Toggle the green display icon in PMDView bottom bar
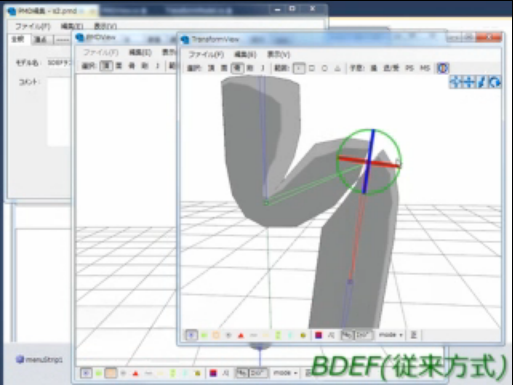513x385 pixels. pos(99,373)
